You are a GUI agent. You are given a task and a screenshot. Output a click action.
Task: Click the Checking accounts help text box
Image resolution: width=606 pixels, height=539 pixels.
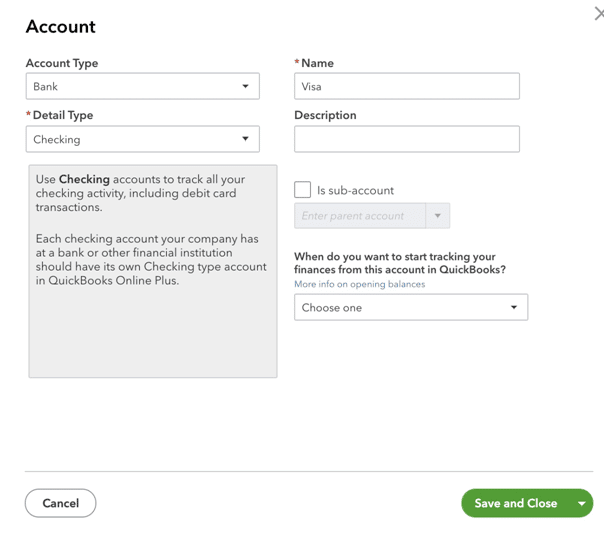[153, 271]
